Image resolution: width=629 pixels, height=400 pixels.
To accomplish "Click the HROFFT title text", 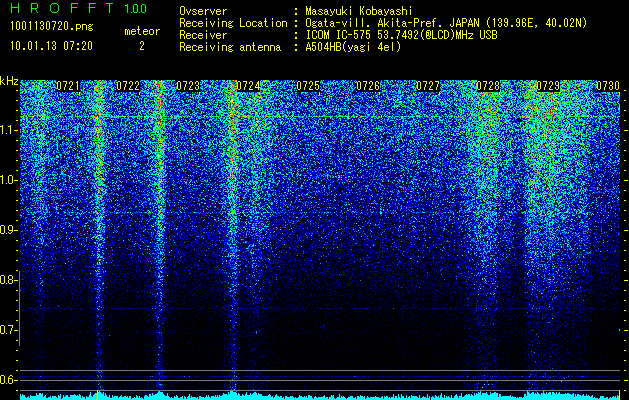I will point(62,8).
